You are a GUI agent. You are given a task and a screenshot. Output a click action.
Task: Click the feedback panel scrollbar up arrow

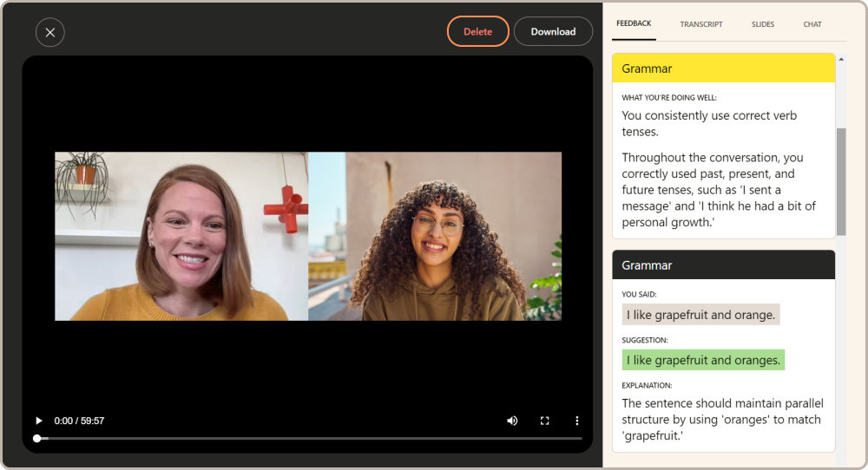(x=841, y=59)
